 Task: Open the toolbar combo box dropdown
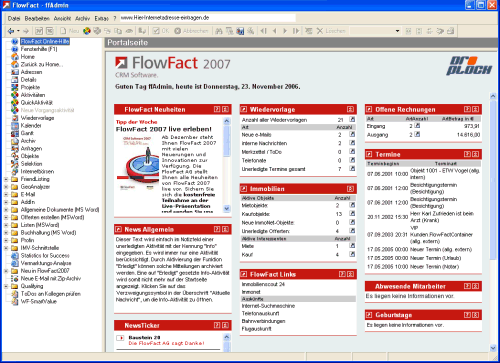click(397, 31)
